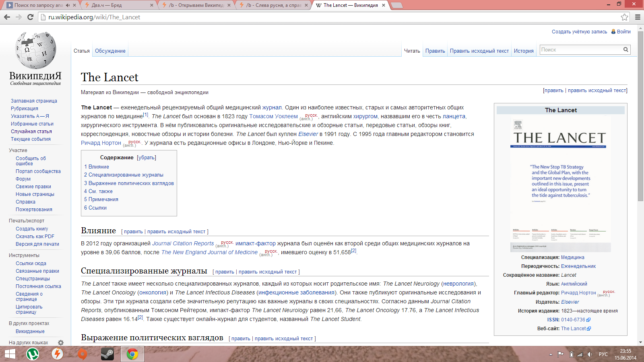Open 'The New England Journal of Medicine' link
The image size is (644, 362).
point(209,252)
